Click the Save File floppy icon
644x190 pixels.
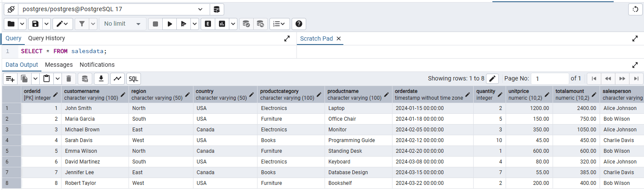coord(36,24)
